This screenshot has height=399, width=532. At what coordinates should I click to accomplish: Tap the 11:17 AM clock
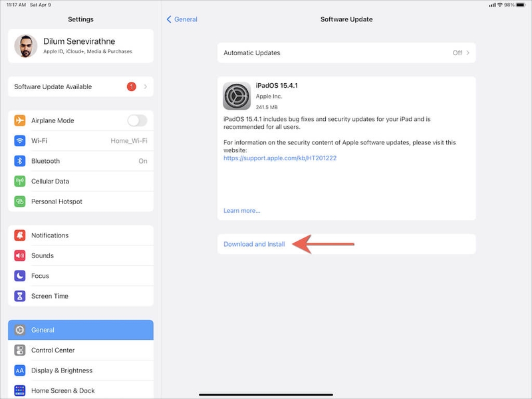click(x=16, y=5)
